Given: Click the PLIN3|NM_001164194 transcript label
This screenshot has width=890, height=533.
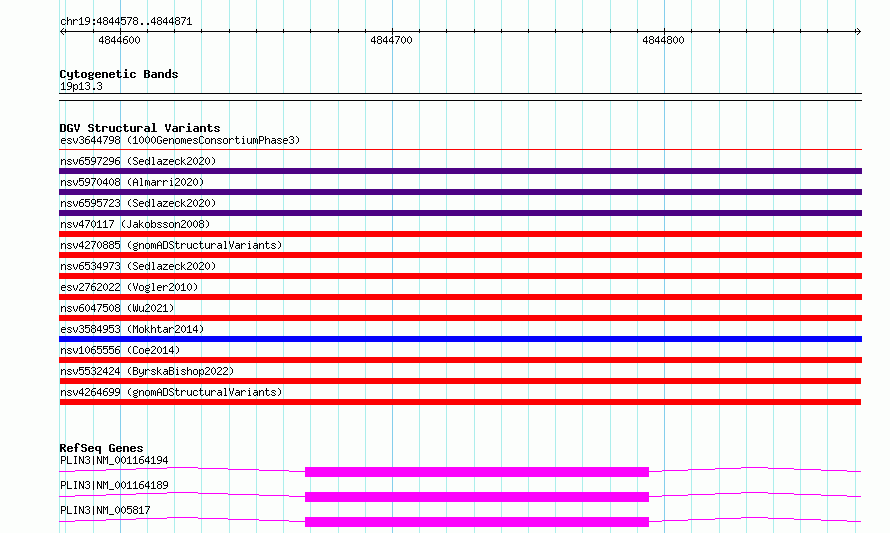Looking at the screenshot, I should pos(114,460).
